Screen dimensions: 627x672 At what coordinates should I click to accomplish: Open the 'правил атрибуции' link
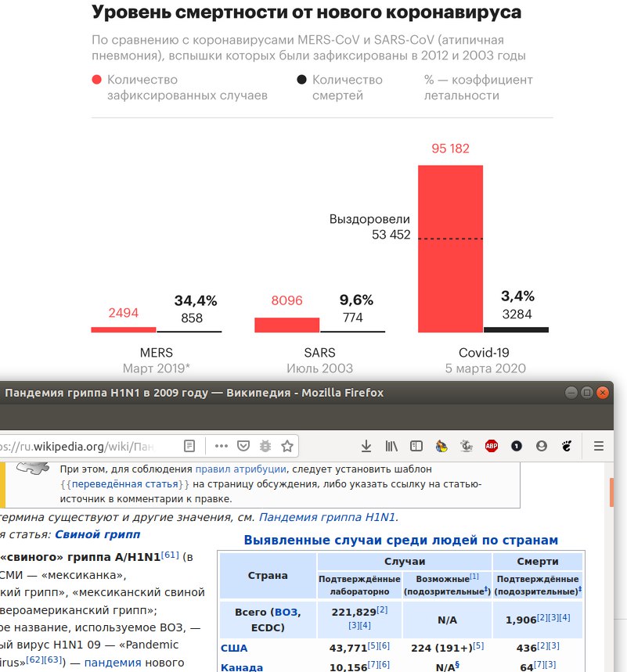[x=240, y=469]
